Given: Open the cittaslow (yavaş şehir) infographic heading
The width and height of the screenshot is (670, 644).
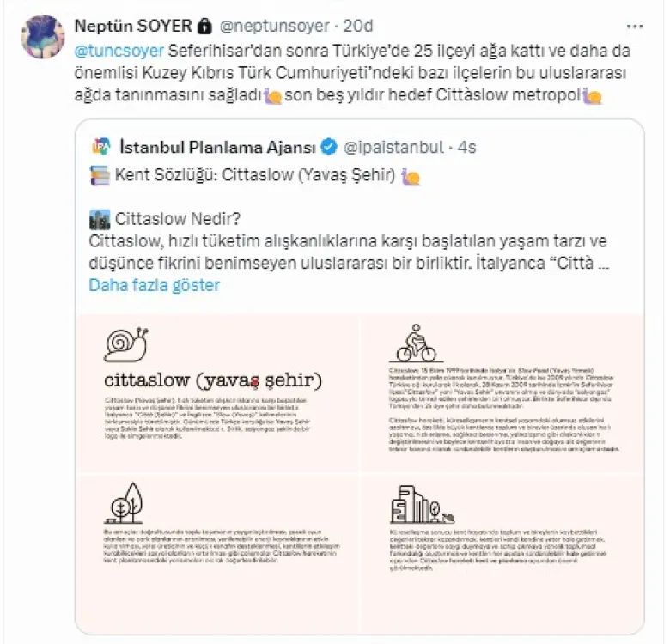Looking at the screenshot, I should click(x=212, y=379).
